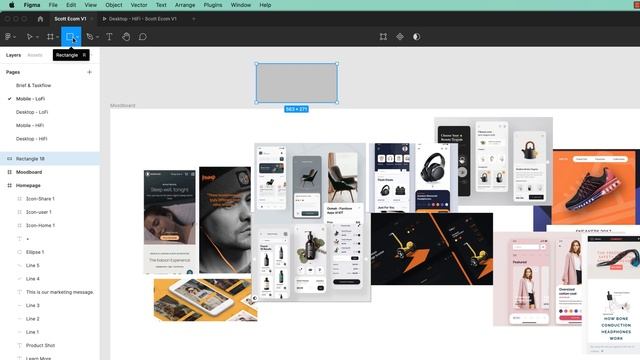Click the ellipse icon beside Ellipse 1 layer

point(19,252)
